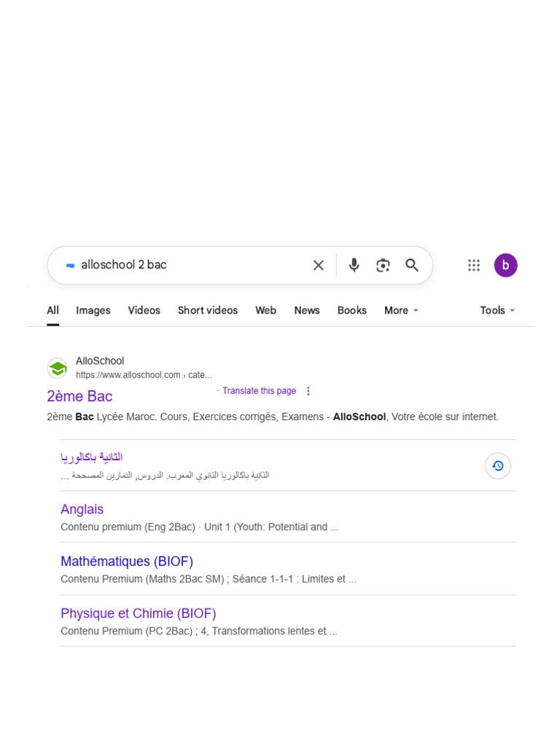
Task: Open the account profile avatar
Action: [505, 266]
